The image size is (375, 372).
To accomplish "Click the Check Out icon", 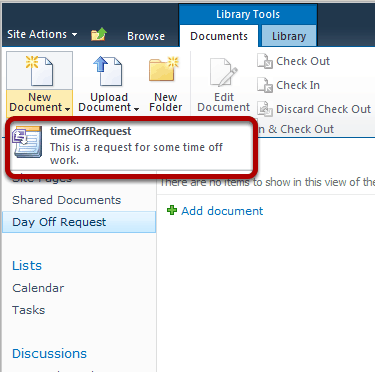I will (265, 61).
